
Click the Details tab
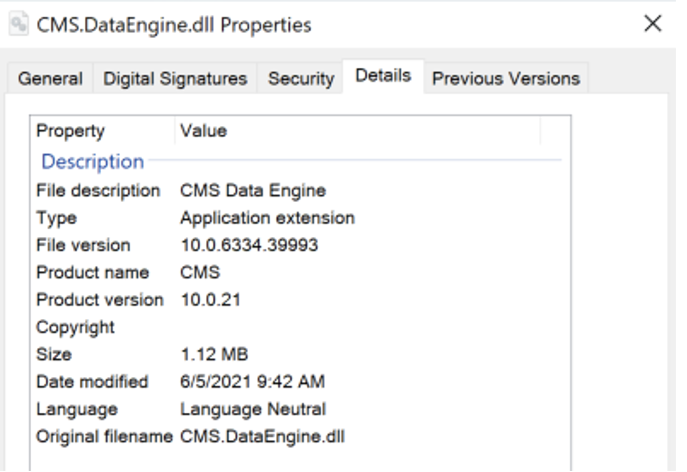pos(383,76)
